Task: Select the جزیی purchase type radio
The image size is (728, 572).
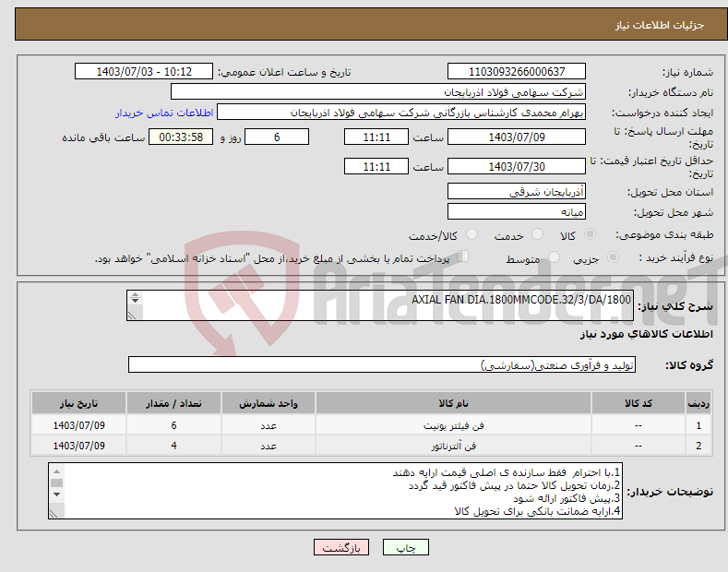Action: pos(613,256)
